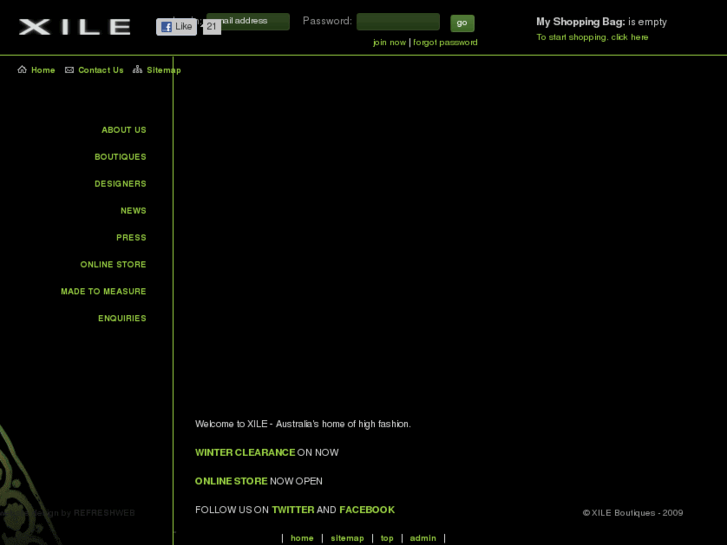Select ONLINE STORE in side menu

113,265
